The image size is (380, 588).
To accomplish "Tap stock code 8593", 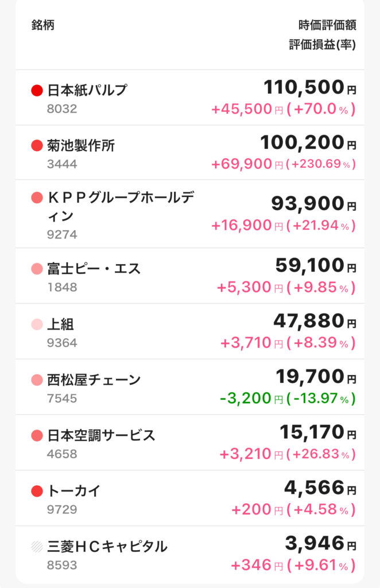I will pos(62,565).
